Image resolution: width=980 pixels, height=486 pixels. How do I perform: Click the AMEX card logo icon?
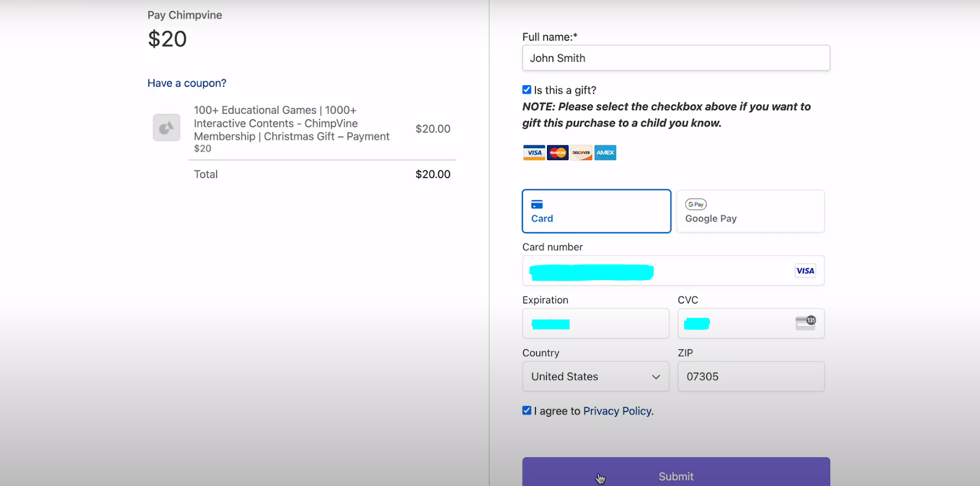[605, 153]
